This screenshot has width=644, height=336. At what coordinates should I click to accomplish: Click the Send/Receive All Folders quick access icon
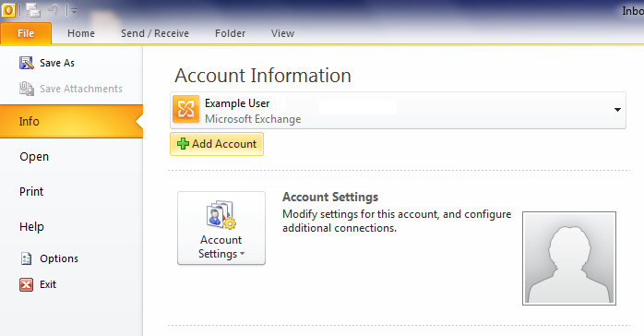pyautogui.click(x=33, y=10)
